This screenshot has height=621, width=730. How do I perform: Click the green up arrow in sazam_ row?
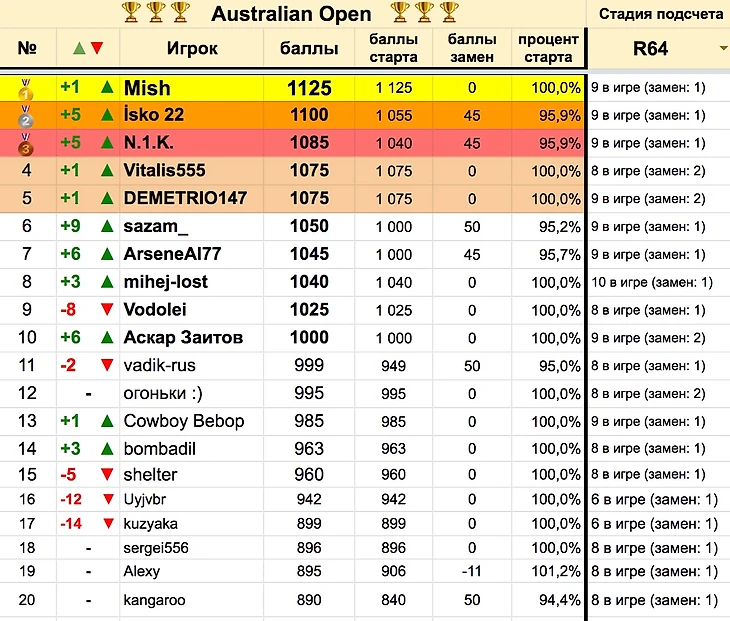pyautogui.click(x=106, y=227)
